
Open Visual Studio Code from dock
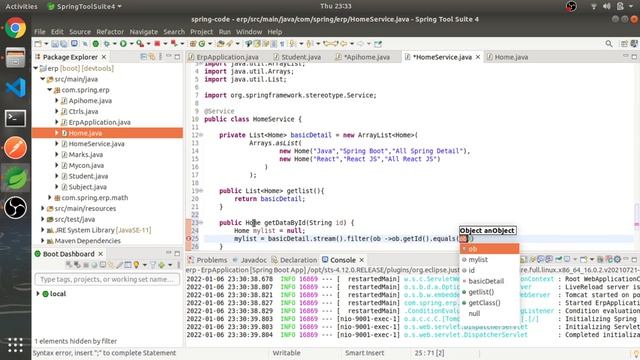click(16, 88)
